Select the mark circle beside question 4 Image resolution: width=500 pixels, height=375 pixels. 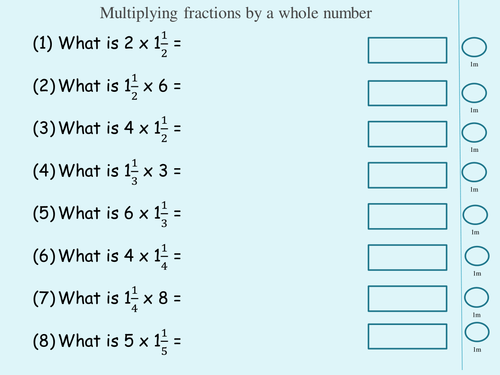[474, 172]
